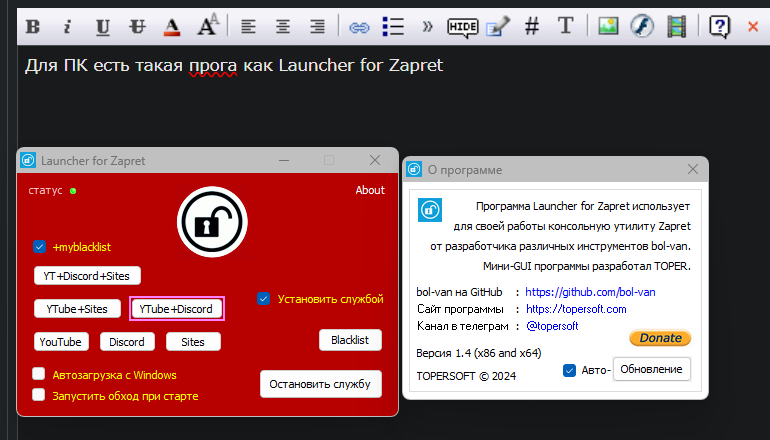Image resolution: width=770 pixels, height=440 pixels.
Task: Center align the text
Action: tap(282, 27)
